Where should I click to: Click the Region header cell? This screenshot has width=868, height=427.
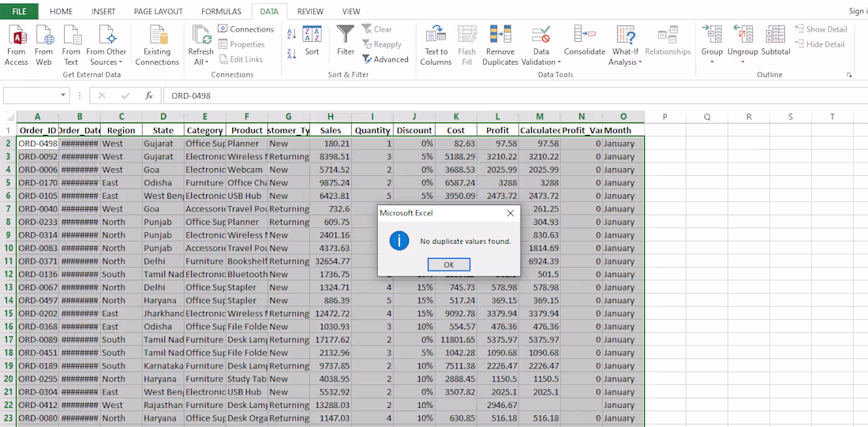pos(122,130)
